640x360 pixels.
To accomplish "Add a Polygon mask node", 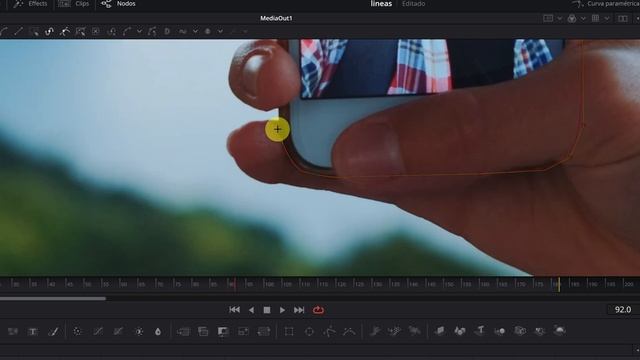I will [329, 331].
